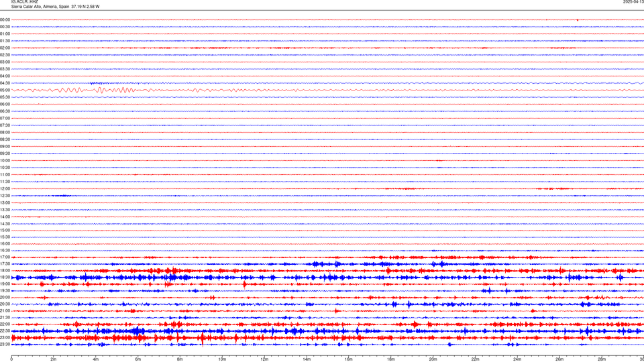Click the station code IG.ACLR..HHZ header
This screenshot has width=644, height=362.
click(24, 1)
